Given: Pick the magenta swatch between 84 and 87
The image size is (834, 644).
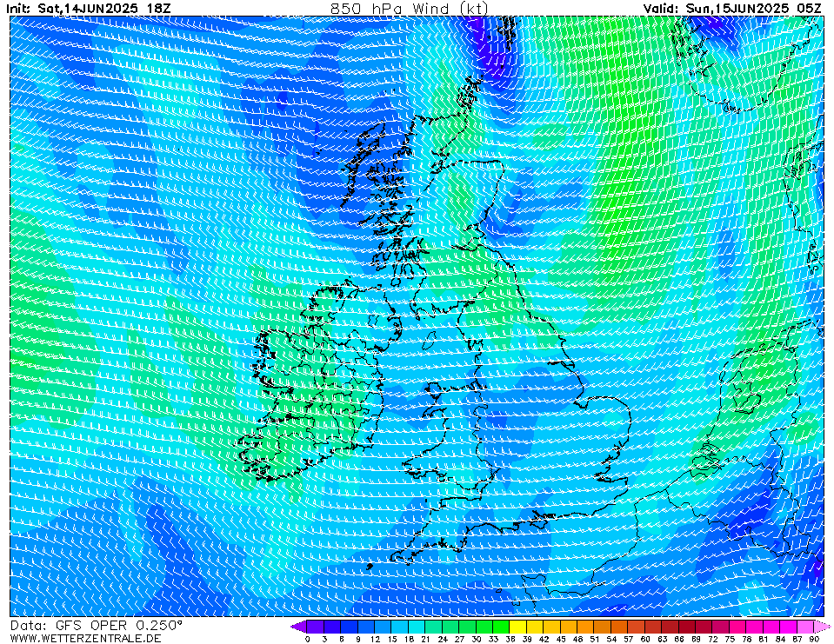Looking at the screenshot, I should tap(788, 627).
